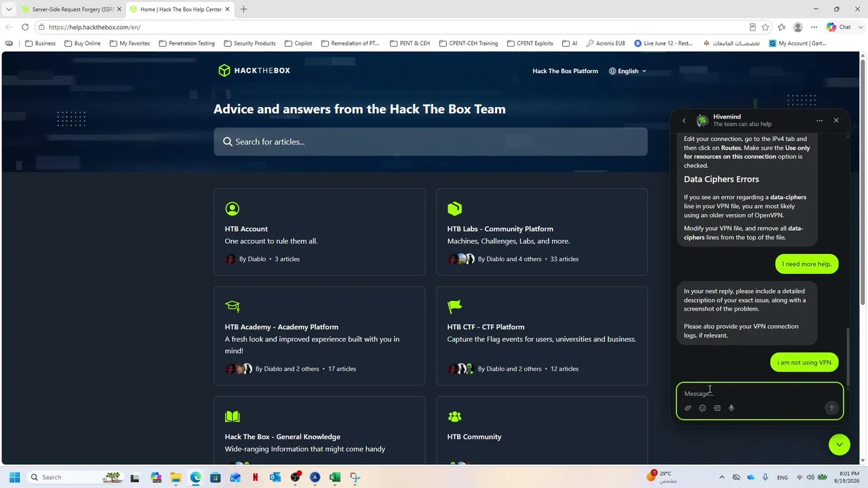
Task: Open HTB CTF - CTF Platform collection
Action: [x=542, y=336]
